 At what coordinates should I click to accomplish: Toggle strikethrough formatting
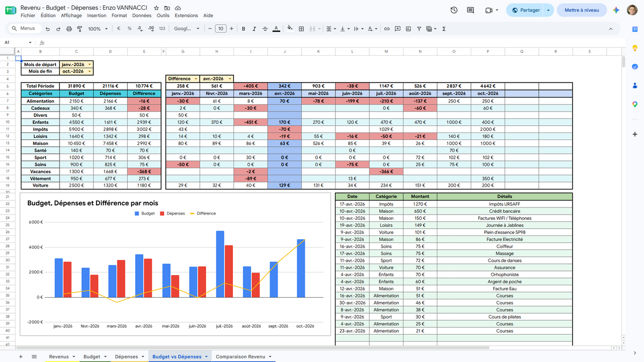point(265,29)
